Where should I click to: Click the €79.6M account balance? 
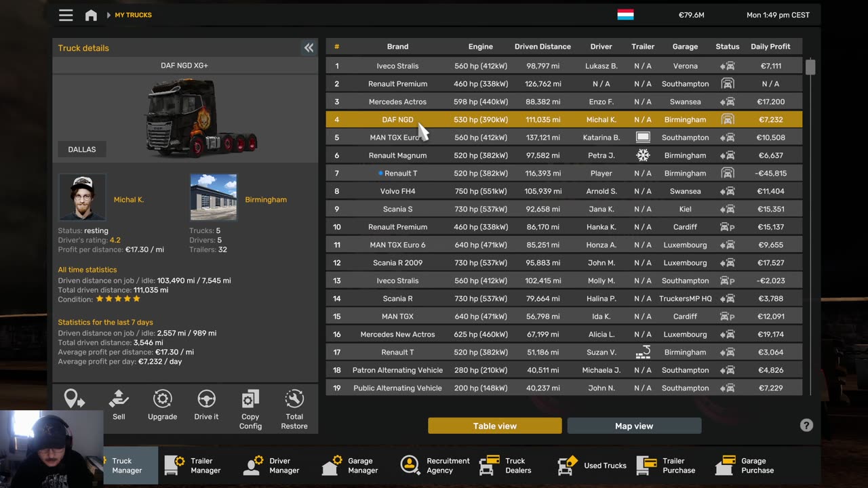[691, 15]
